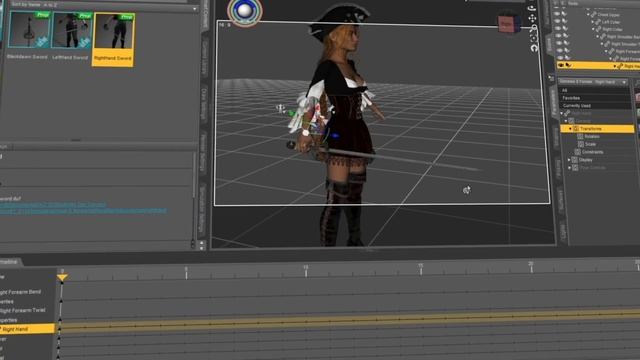Screen dimensions: 640x360
Task: Open the first blue link in info panel
Action: pos(53,204)
